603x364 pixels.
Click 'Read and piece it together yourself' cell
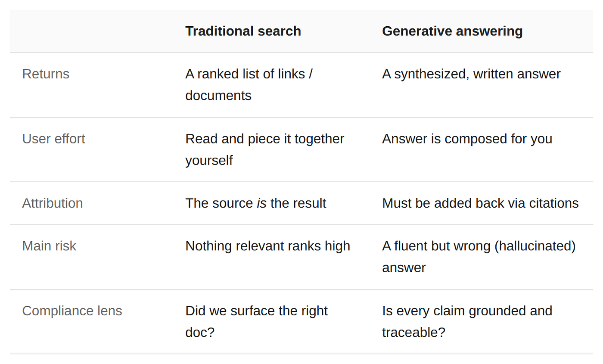tap(264, 149)
